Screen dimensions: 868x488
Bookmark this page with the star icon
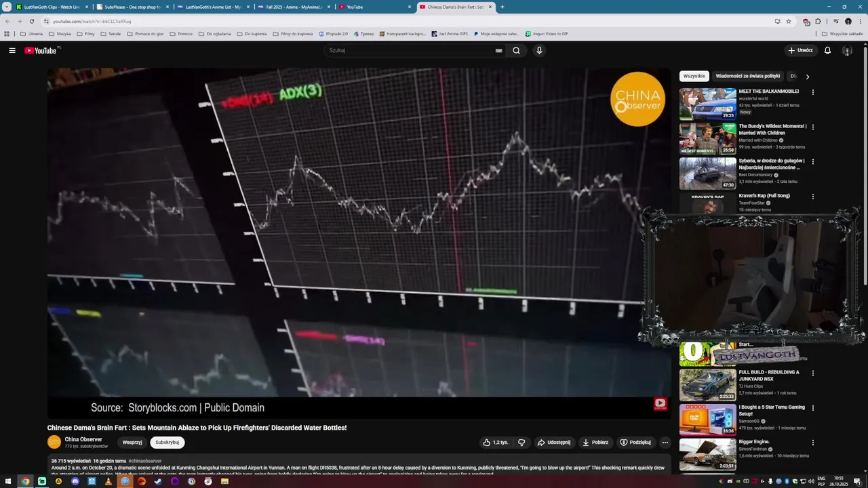(x=789, y=21)
